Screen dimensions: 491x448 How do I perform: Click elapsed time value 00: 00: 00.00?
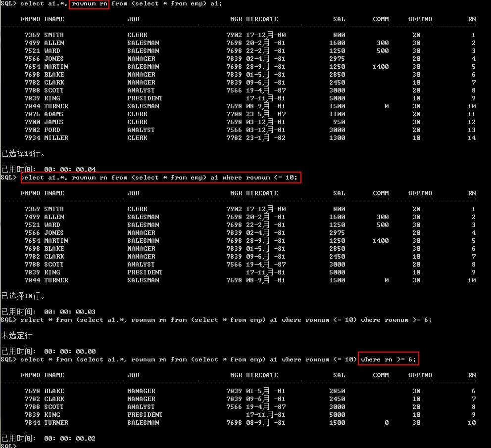coord(70,352)
